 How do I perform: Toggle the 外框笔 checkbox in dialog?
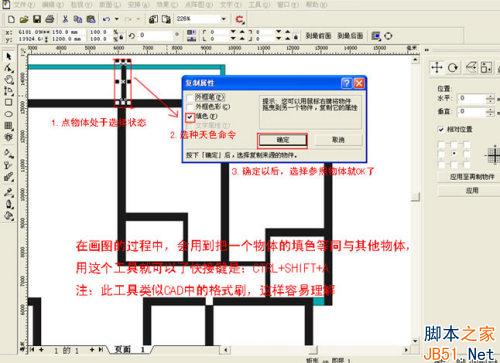coord(190,98)
